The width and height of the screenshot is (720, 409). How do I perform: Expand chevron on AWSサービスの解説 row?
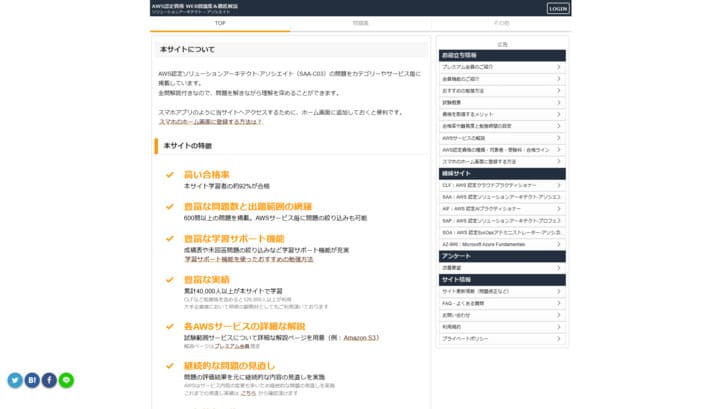[x=558, y=138]
